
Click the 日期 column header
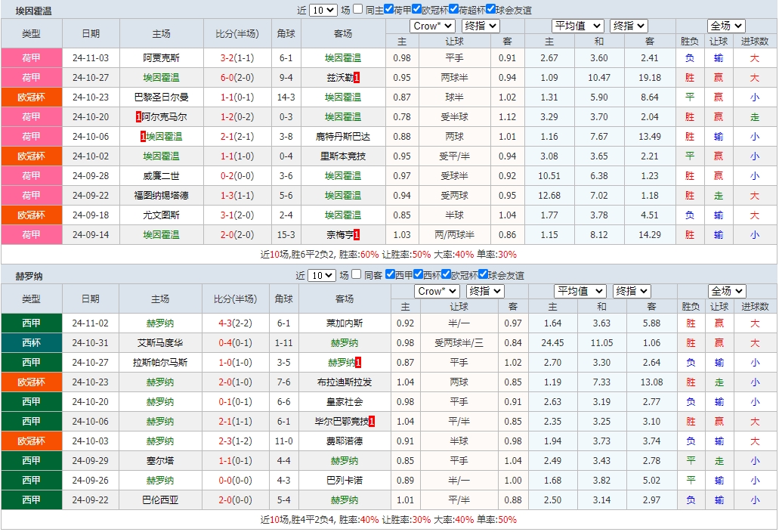click(91, 33)
